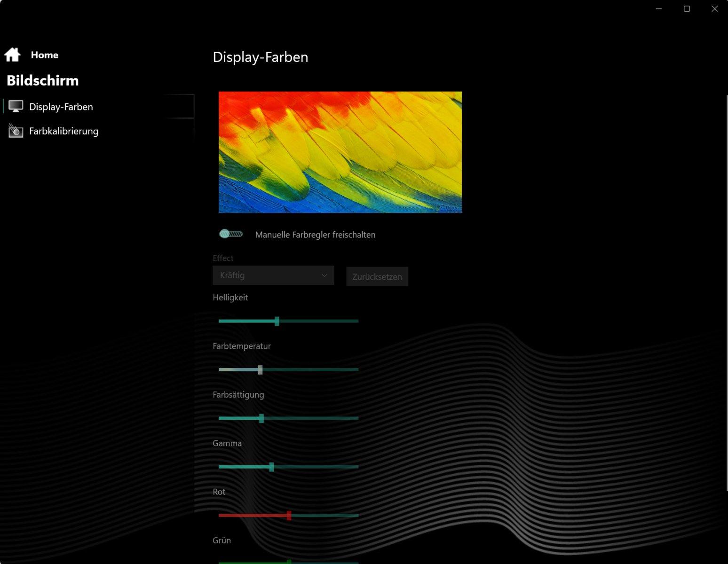Click the Rot red slider handle
Image resolution: width=728 pixels, height=564 pixels.
[x=289, y=516]
